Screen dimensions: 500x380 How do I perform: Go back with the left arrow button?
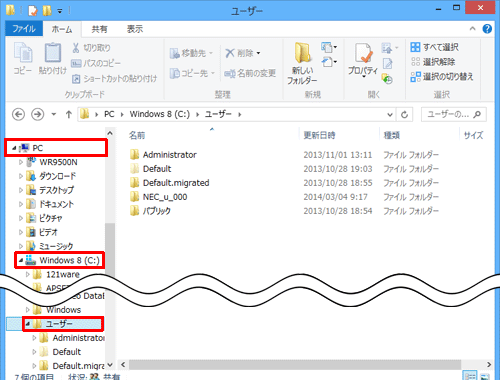[18, 114]
